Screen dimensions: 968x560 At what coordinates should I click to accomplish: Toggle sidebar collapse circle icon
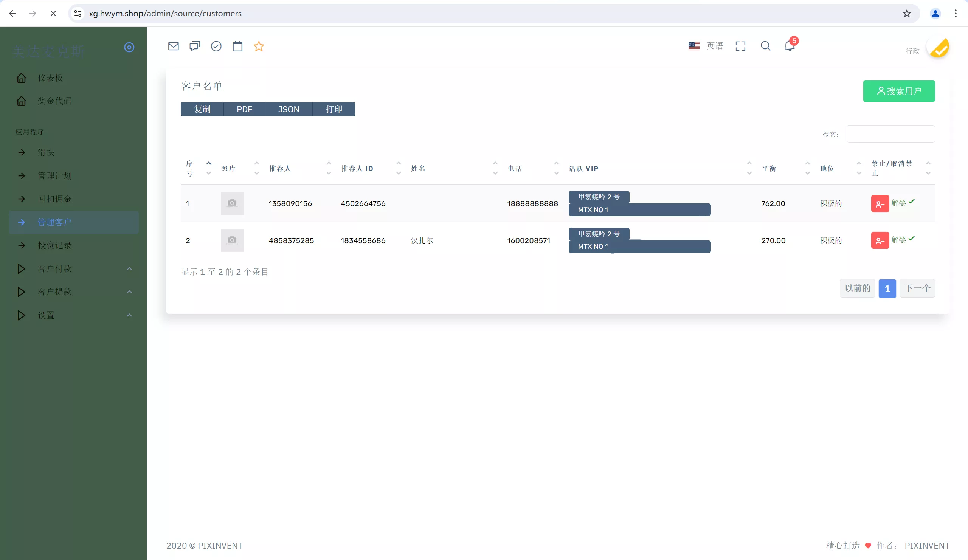pos(129,47)
